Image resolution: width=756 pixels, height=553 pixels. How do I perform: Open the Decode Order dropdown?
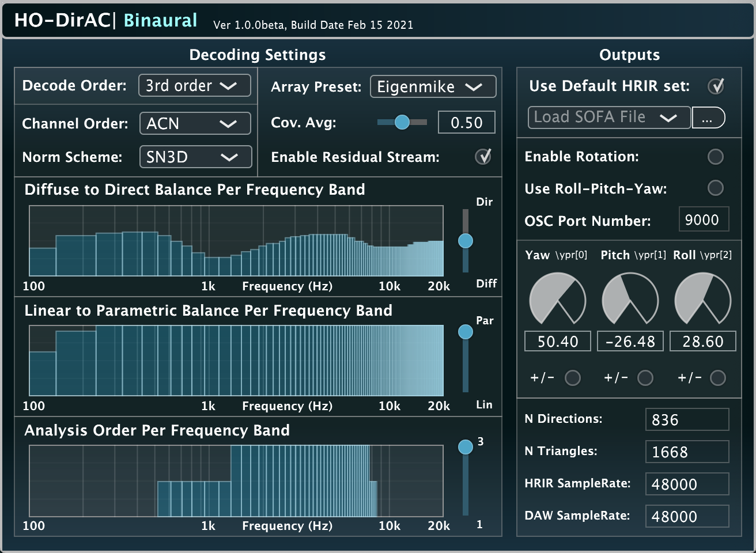195,85
